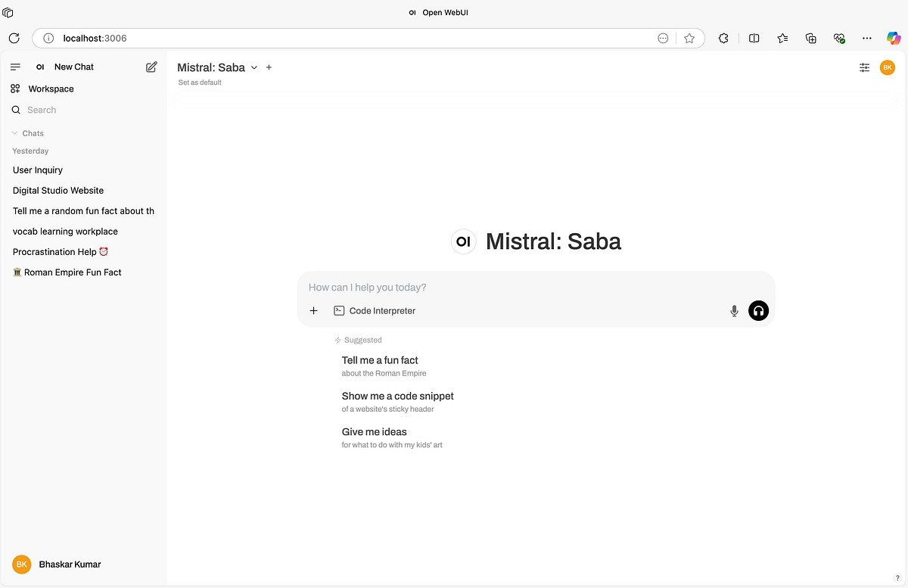
Task: Open the chat Search
Action: tap(42, 110)
